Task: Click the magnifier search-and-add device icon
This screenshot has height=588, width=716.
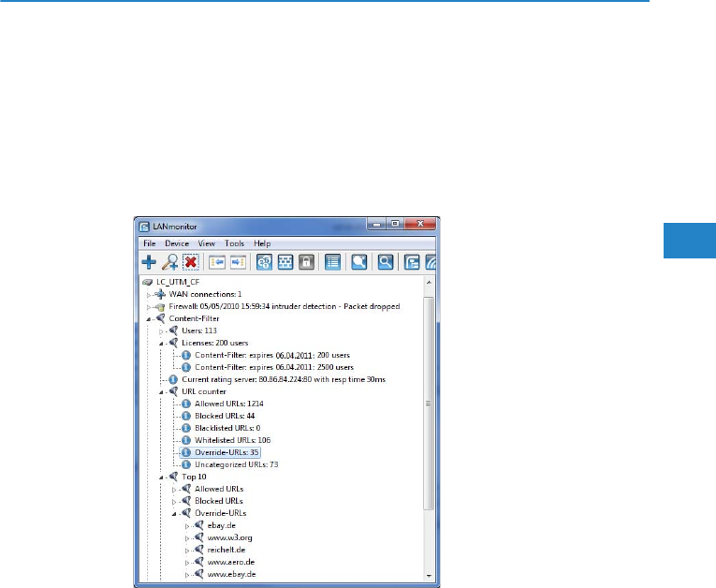Action: click(x=169, y=262)
